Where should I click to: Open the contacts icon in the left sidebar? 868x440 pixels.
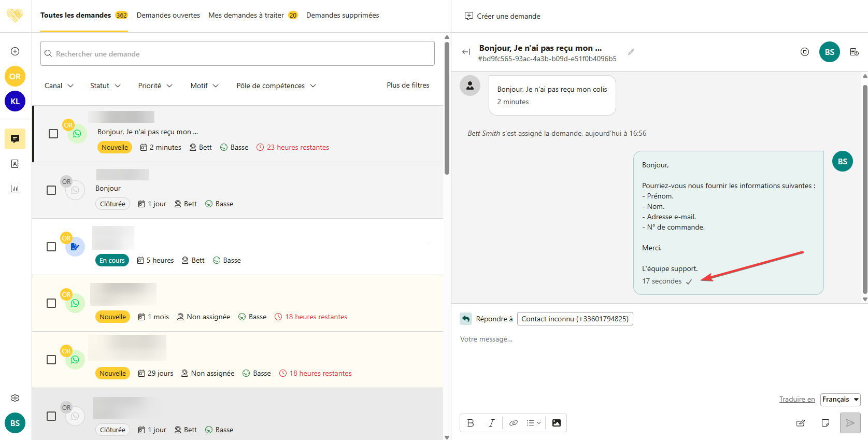click(15, 164)
